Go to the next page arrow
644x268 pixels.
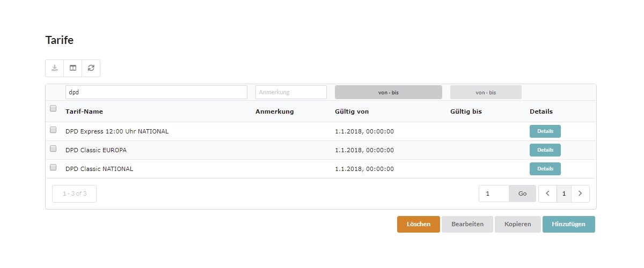[x=580, y=193]
